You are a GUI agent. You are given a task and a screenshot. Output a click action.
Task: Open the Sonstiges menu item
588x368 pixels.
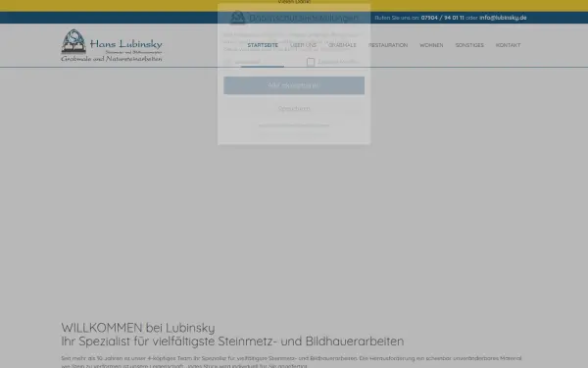click(469, 45)
